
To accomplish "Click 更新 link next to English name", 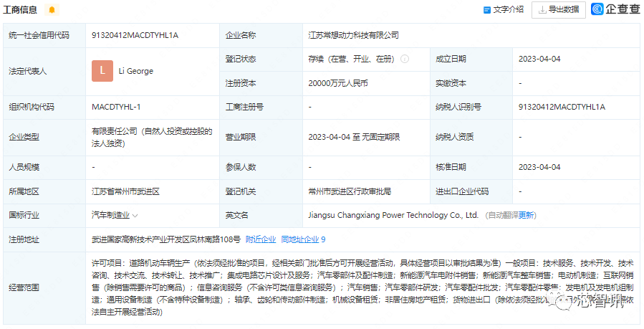I will pyautogui.click(x=526, y=215).
